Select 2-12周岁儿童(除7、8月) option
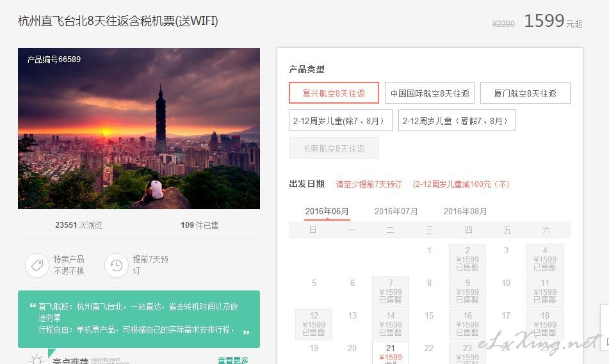The height and width of the screenshot is (364, 609). click(x=341, y=120)
